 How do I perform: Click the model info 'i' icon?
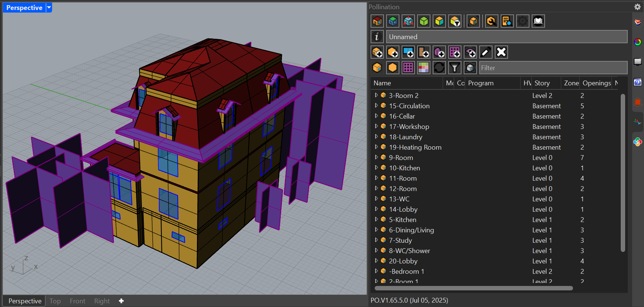[x=377, y=37]
